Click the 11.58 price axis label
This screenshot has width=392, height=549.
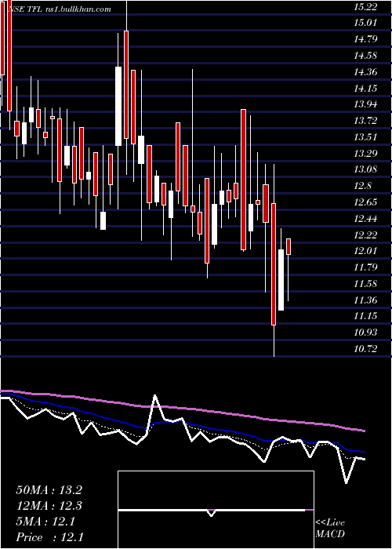coord(365,284)
